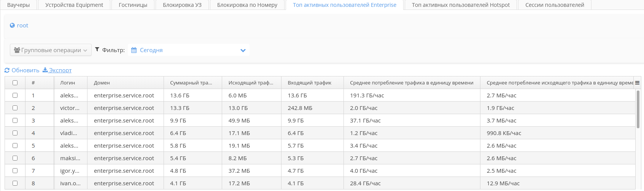
Task: Click the refresh icon beside Обновить
Action: 7,70
